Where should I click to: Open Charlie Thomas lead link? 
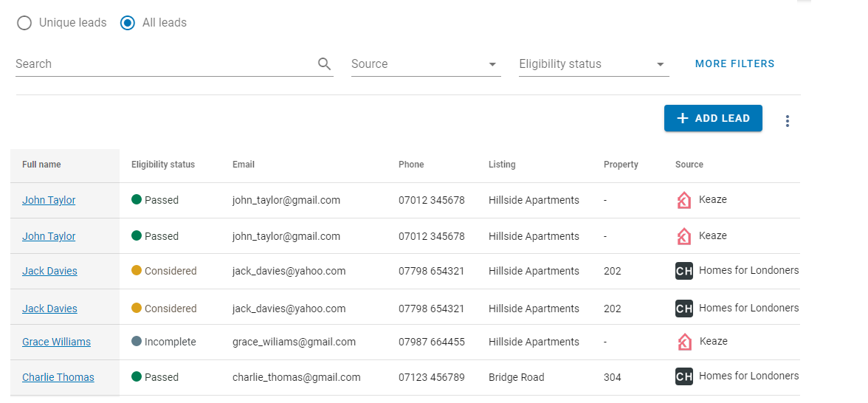(x=58, y=377)
